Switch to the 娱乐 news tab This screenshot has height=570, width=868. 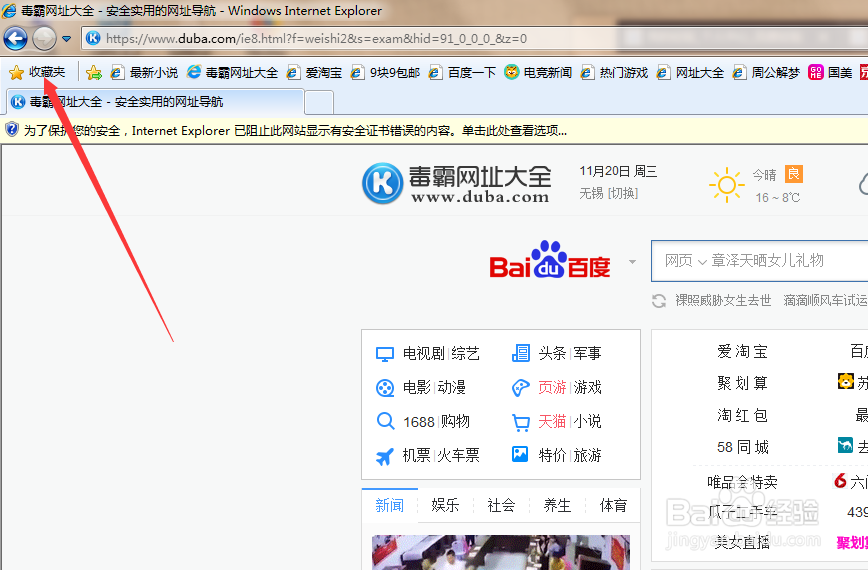(x=446, y=505)
